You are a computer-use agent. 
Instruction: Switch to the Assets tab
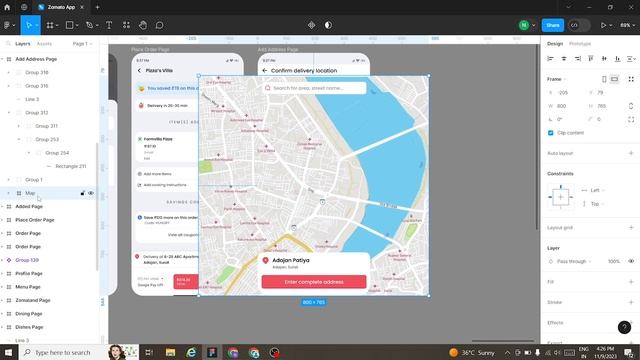44,44
